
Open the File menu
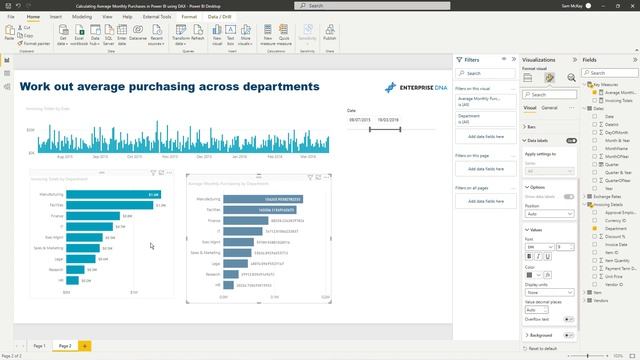tap(11, 17)
